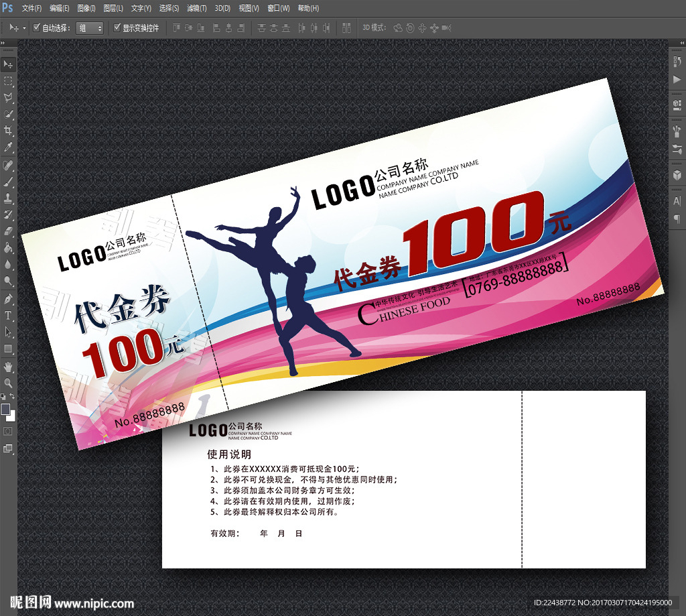
Task: Toggle Quick Mask mode
Action: coord(8,432)
